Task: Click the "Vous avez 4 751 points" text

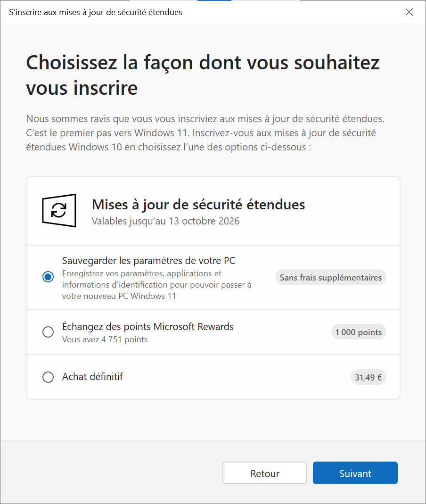Action: point(105,339)
